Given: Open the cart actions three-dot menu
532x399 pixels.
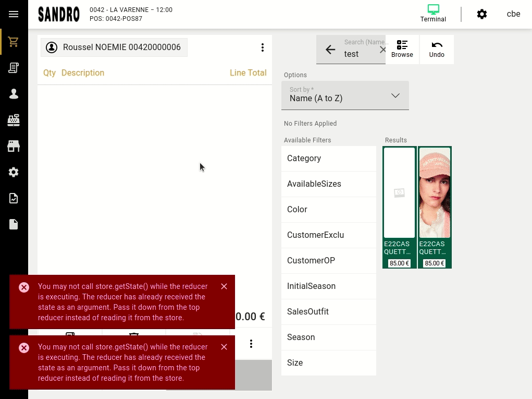Looking at the screenshot, I should 251,344.
